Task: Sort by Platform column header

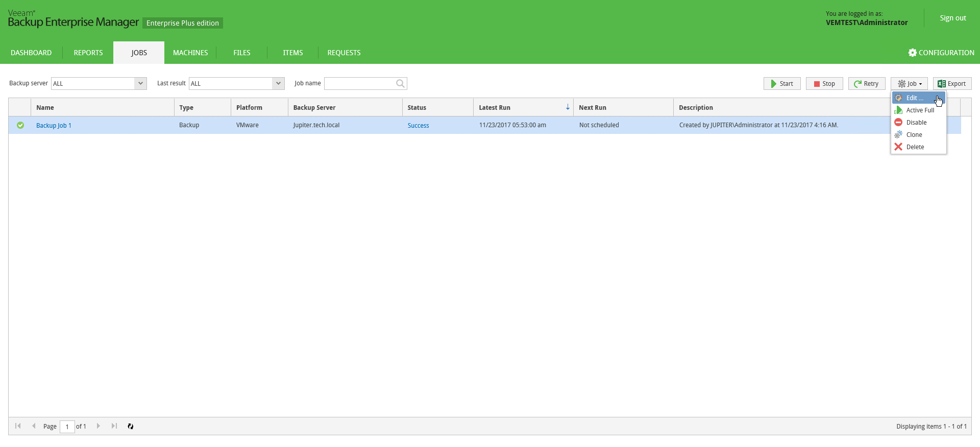Action: (259, 108)
